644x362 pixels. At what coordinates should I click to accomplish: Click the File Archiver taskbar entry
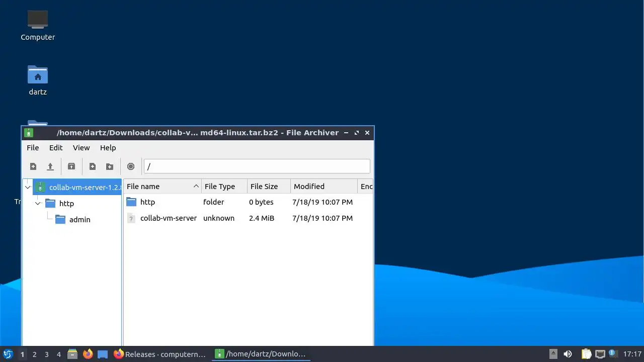[261, 354]
